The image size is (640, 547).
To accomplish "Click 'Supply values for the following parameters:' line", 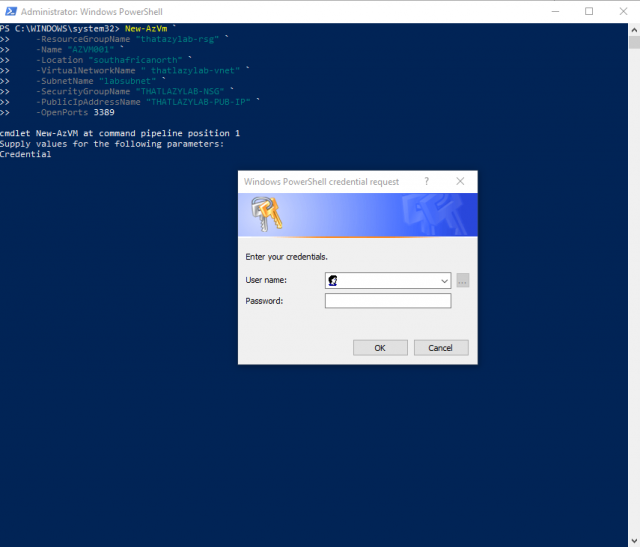I will (112, 144).
